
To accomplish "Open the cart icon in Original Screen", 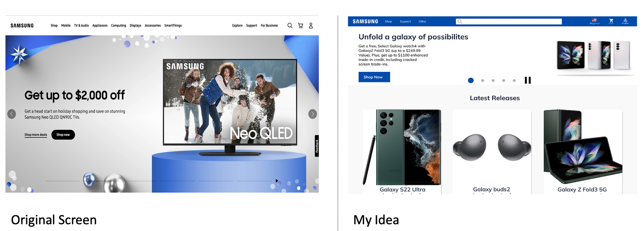I will tap(301, 25).
